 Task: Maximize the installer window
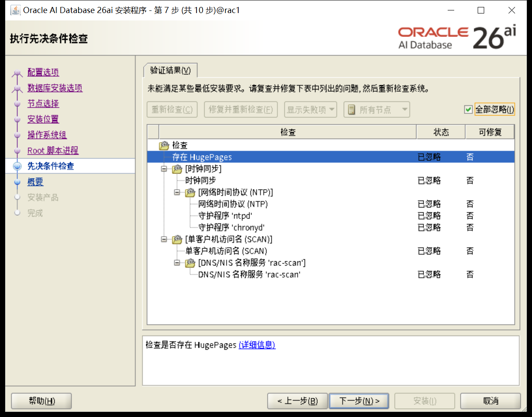click(x=481, y=10)
